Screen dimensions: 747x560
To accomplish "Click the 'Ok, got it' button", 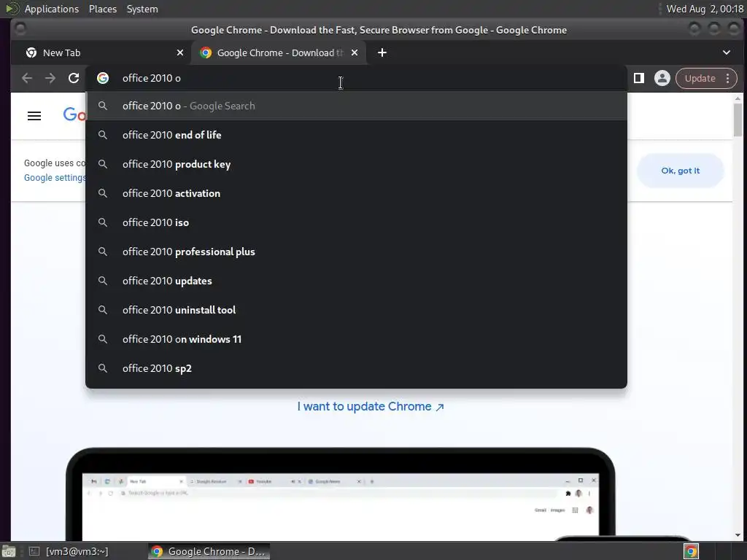I will 681,171.
